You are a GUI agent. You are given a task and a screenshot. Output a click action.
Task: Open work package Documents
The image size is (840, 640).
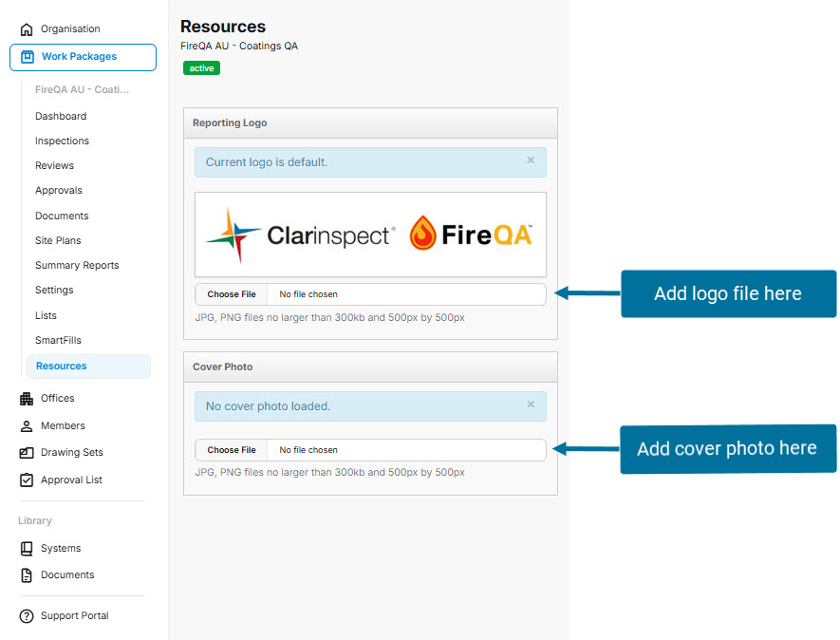(x=62, y=216)
